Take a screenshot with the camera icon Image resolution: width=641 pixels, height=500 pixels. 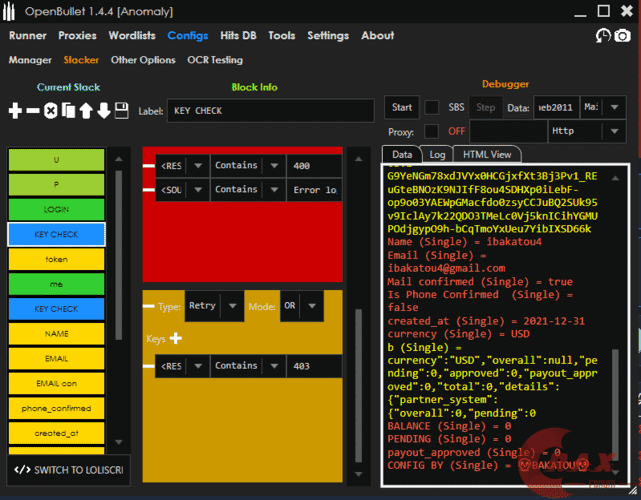click(622, 36)
